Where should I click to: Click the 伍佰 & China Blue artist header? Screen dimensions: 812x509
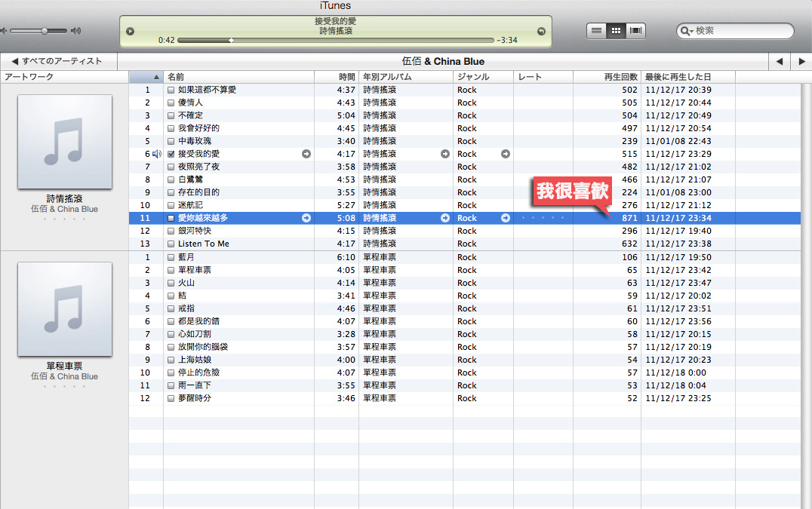(x=443, y=62)
